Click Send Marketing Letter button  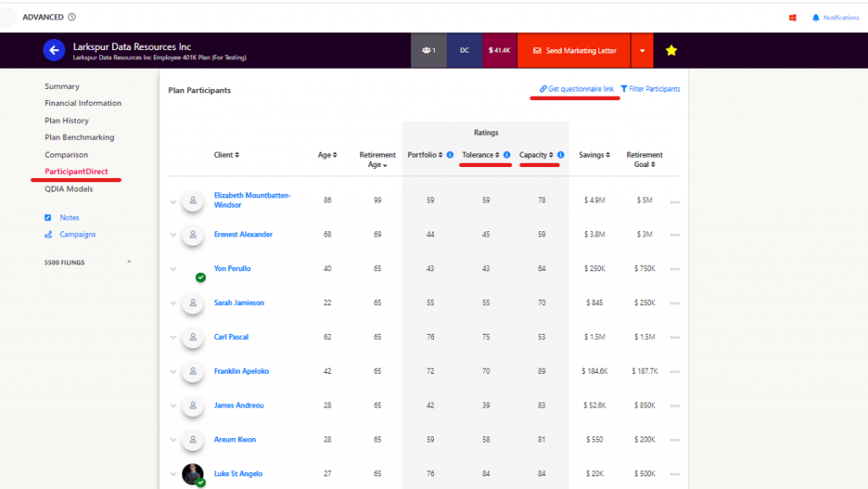tap(574, 51)
